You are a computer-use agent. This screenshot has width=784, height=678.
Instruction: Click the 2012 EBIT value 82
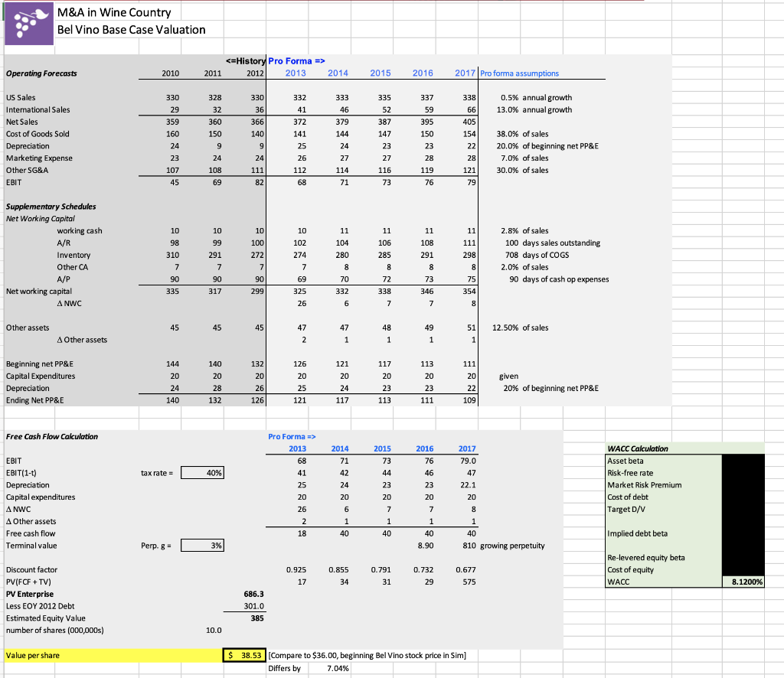coord(259,182)
